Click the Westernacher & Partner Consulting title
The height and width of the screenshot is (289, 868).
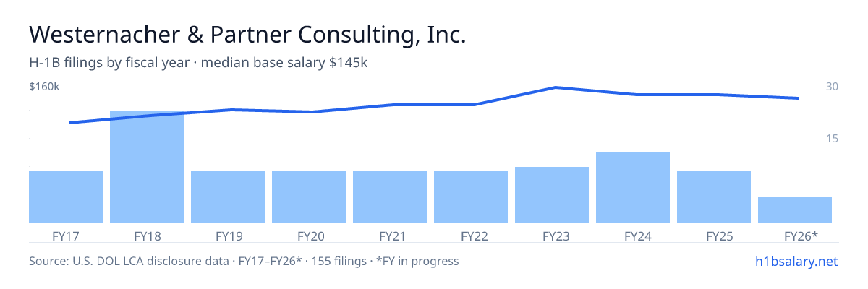[247, 35]
